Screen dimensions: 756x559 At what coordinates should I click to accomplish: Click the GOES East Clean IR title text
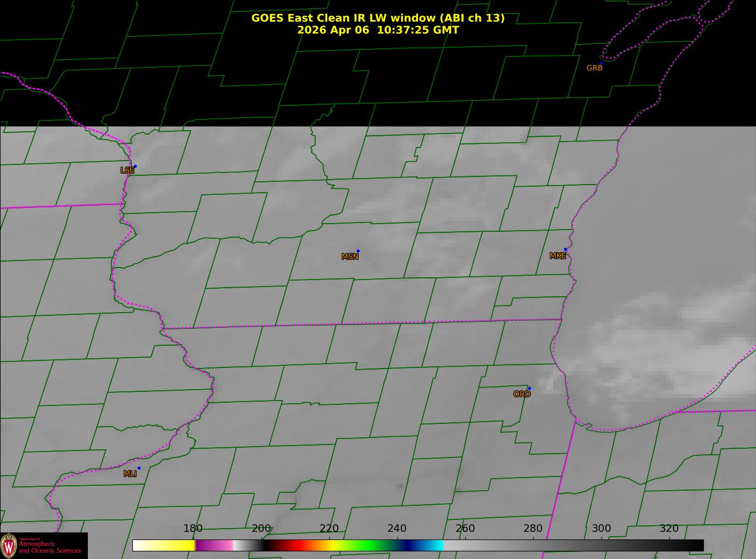point(377,18)
